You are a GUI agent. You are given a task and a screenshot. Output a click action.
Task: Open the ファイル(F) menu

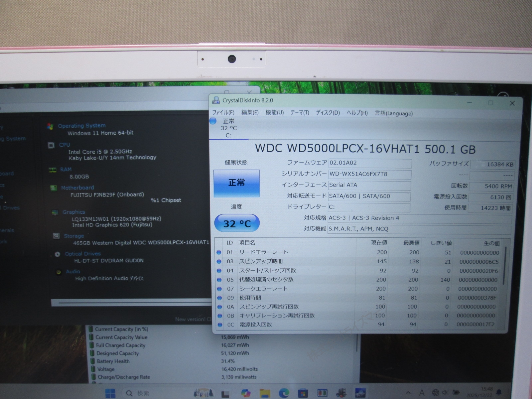point(223,113)
